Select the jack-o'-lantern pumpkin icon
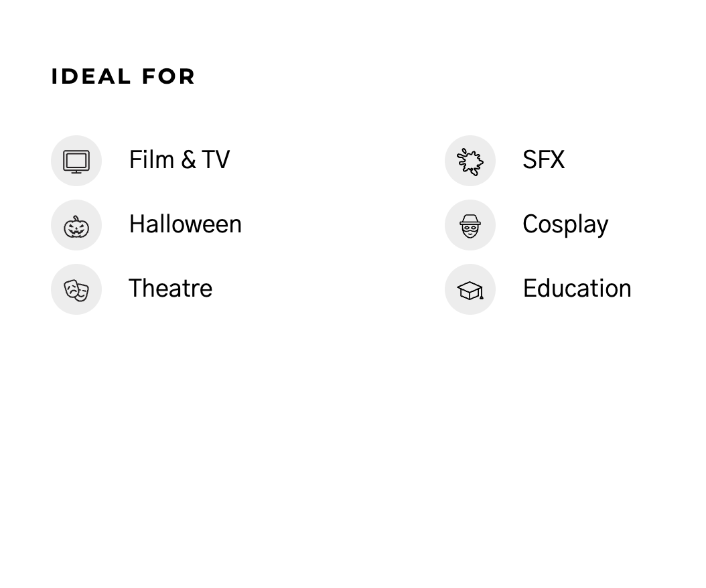Viewport: 706px width, 588px height. coord(76,226)
